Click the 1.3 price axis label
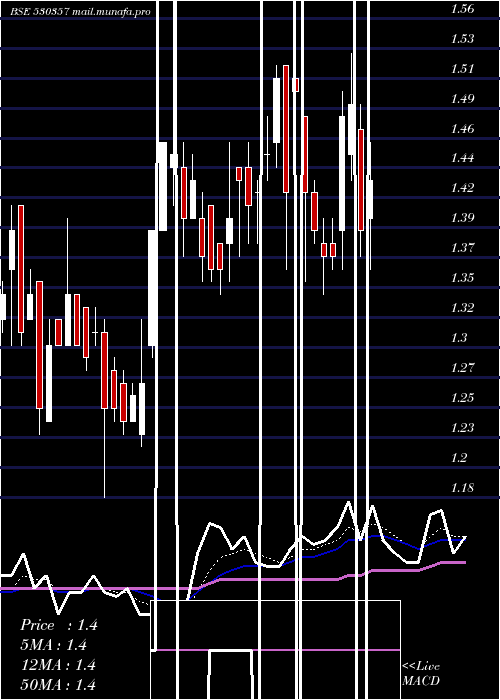Screen dimensions: 500x700 click(459, 337)
